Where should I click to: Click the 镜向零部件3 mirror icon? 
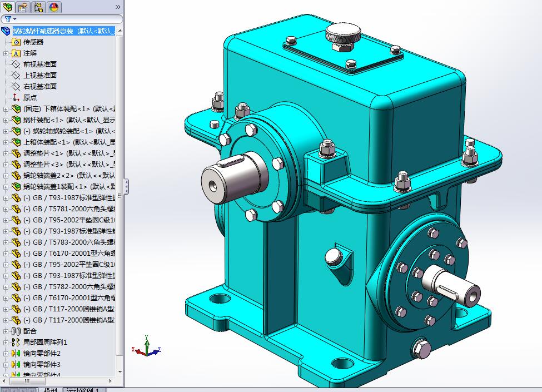16,364
